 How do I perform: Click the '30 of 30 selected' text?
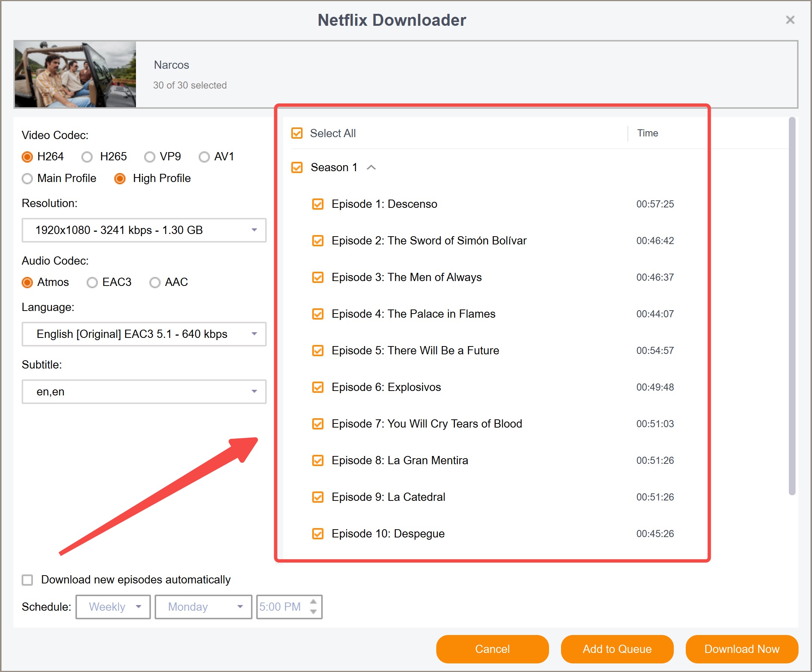tap(190, 85)
